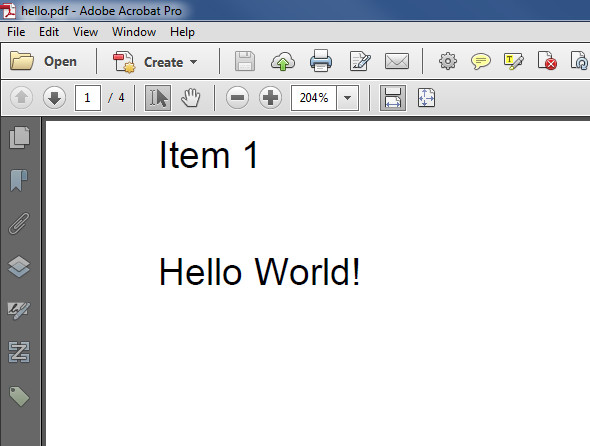
Task: Toggle scrolling fit-width mode
Action: coord(393,98)
